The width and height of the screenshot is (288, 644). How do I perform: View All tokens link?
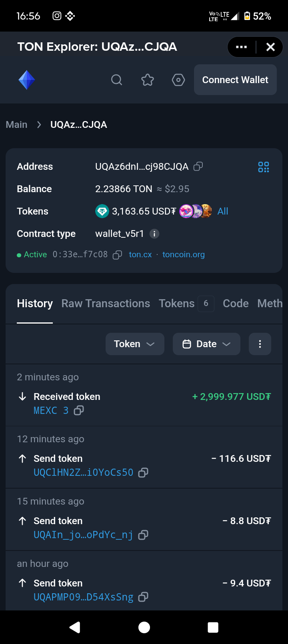point(223,211)
